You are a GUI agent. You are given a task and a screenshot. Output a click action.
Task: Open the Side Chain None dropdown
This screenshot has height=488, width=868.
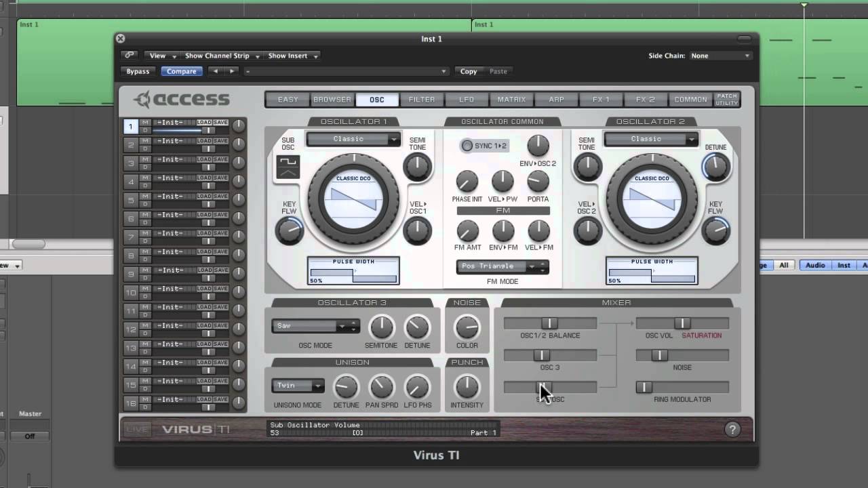[x=720, y=56]
